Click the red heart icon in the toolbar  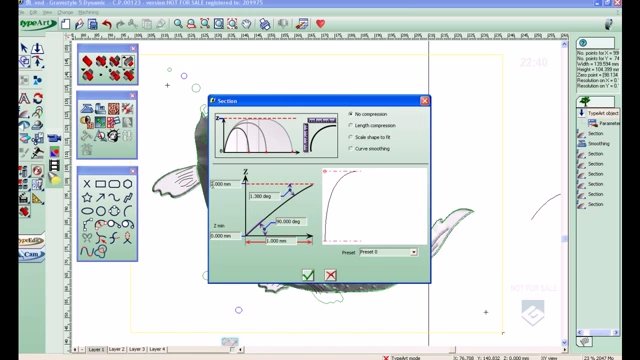pyautogui.click(x=321, y=24)
